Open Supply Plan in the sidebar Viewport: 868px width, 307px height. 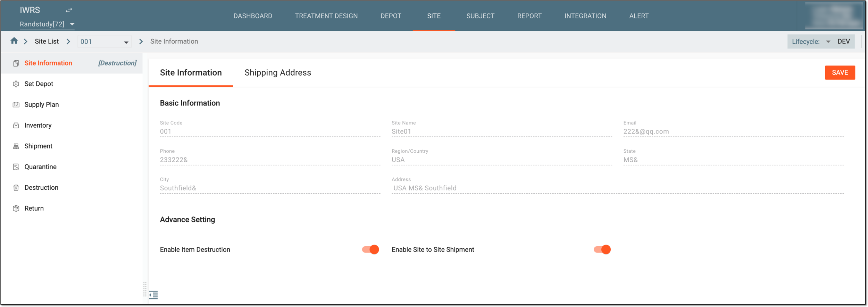pos(41,105)
